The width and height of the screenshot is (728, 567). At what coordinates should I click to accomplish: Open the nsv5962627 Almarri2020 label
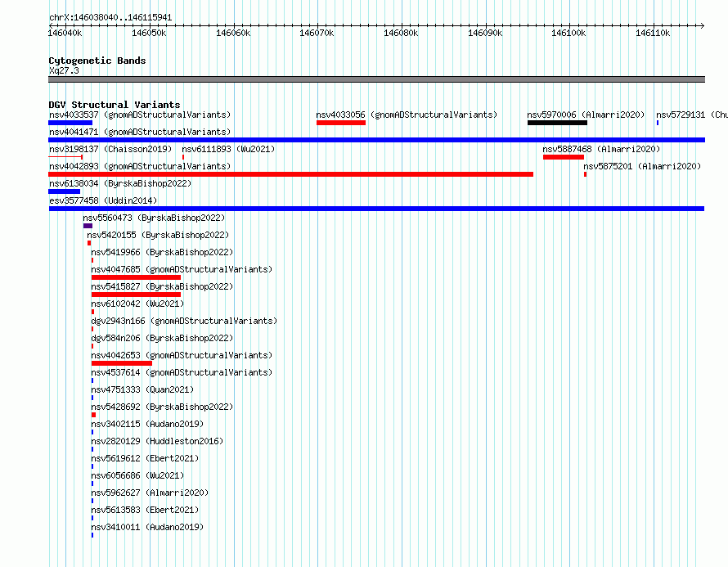click(x=150, y=493)
